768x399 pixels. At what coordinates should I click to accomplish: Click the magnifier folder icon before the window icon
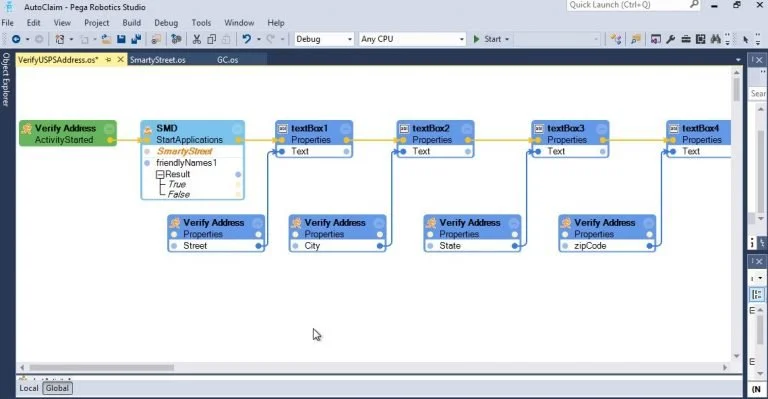[x=635, y=39]
